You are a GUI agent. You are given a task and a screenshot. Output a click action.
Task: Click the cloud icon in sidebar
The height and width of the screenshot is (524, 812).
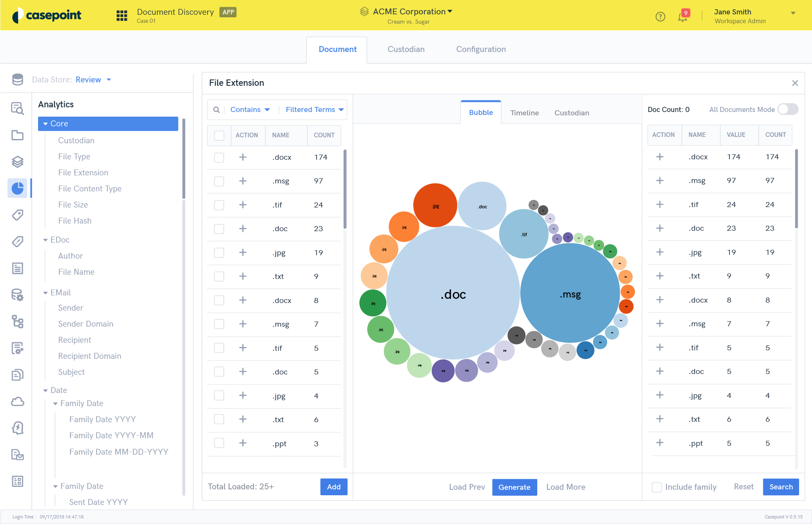(x=18, y=401)
